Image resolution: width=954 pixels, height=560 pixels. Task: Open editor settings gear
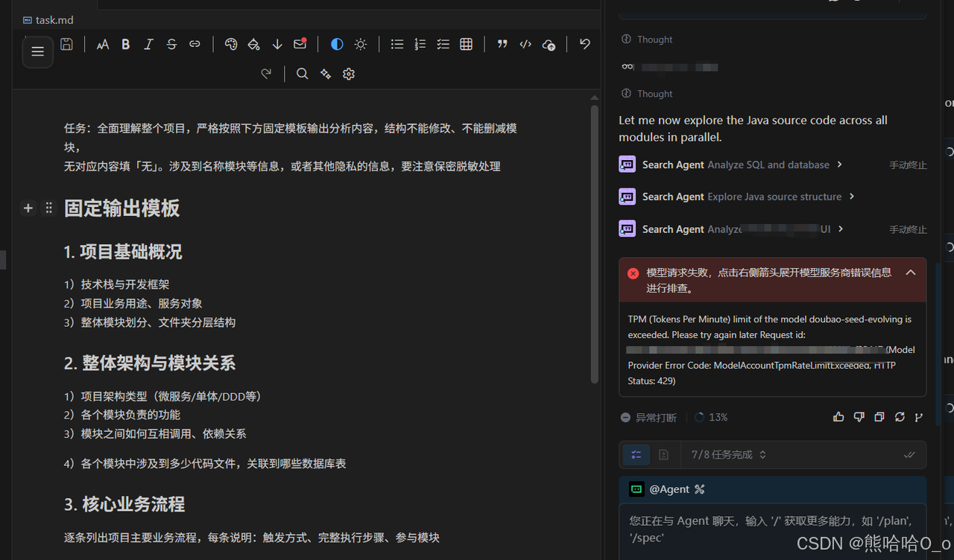point(349,74)
